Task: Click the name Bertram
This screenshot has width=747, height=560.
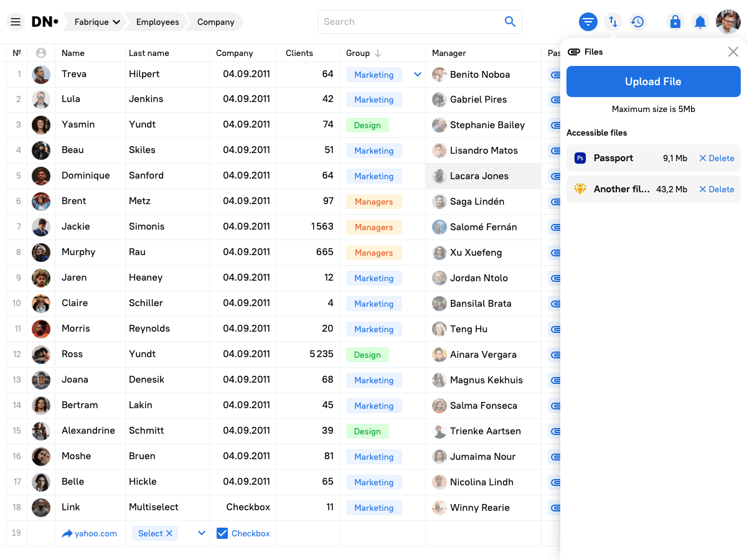Action: point(80,405)
